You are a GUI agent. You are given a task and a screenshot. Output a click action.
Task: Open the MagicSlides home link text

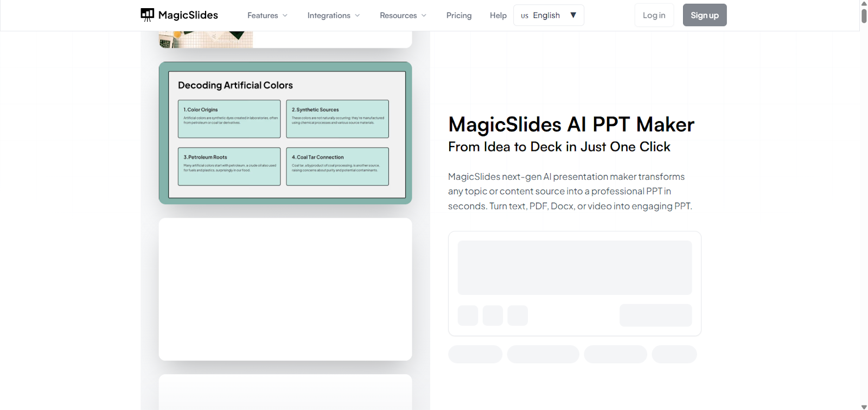[188, 15]
